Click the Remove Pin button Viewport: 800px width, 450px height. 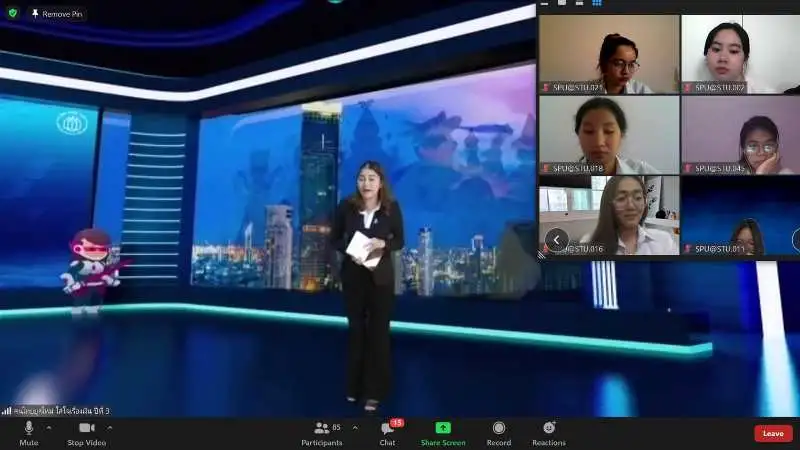click(57, 14)
